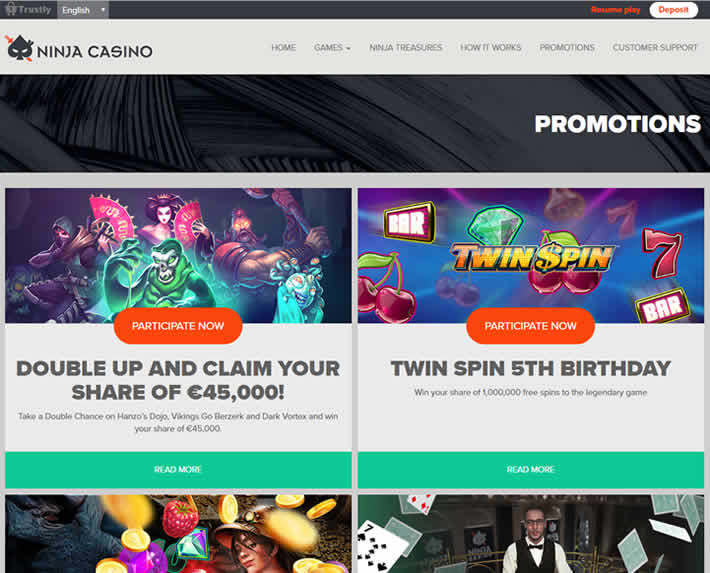Click the Deposit button
The height and width of the screenshot is (573, 710).
click(673, 10)
